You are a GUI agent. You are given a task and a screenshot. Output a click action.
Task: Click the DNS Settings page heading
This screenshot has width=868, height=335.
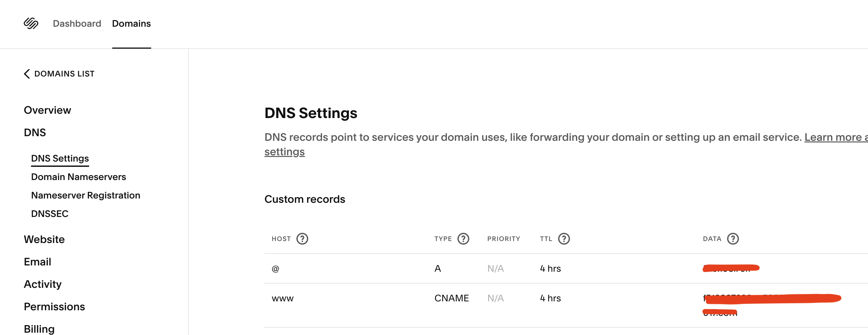(311, 113)
